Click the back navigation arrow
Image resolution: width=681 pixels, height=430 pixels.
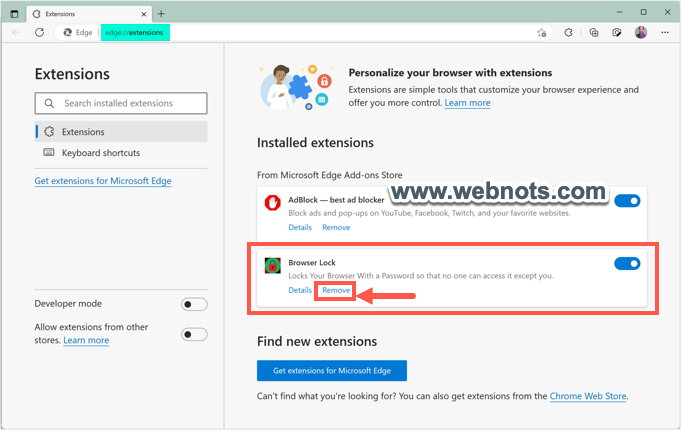[x=15, y=32]
